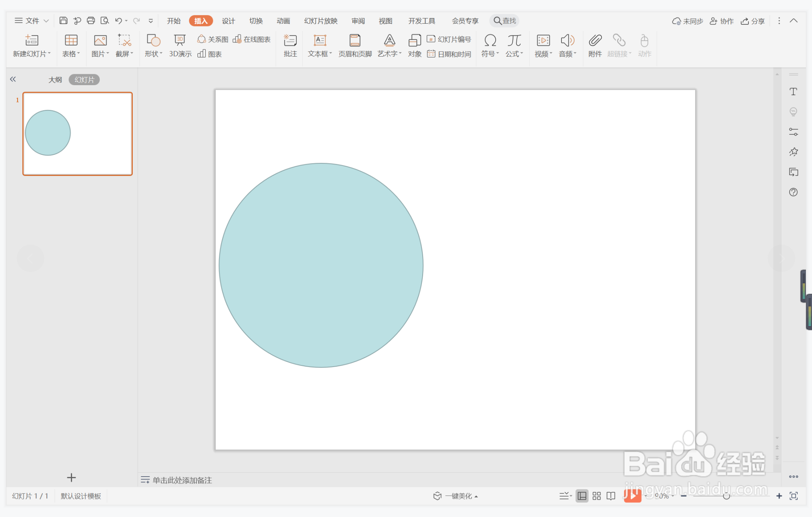
Task: Click the 分享 share button
Action: click(753, 21)
